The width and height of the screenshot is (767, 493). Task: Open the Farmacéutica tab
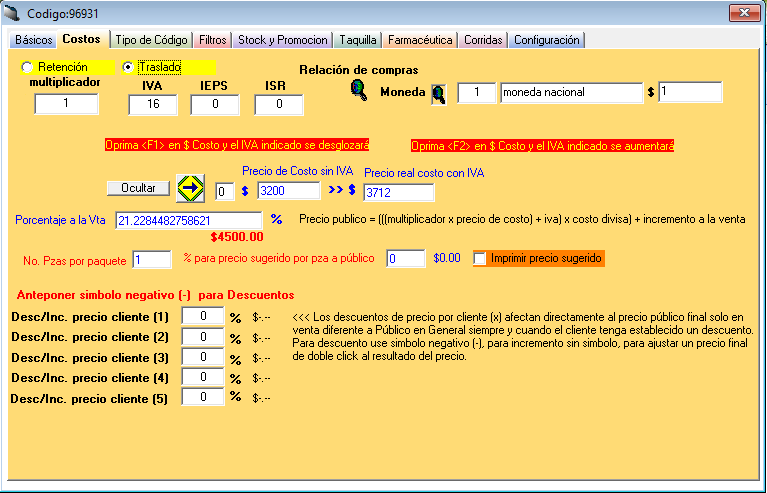419,40
